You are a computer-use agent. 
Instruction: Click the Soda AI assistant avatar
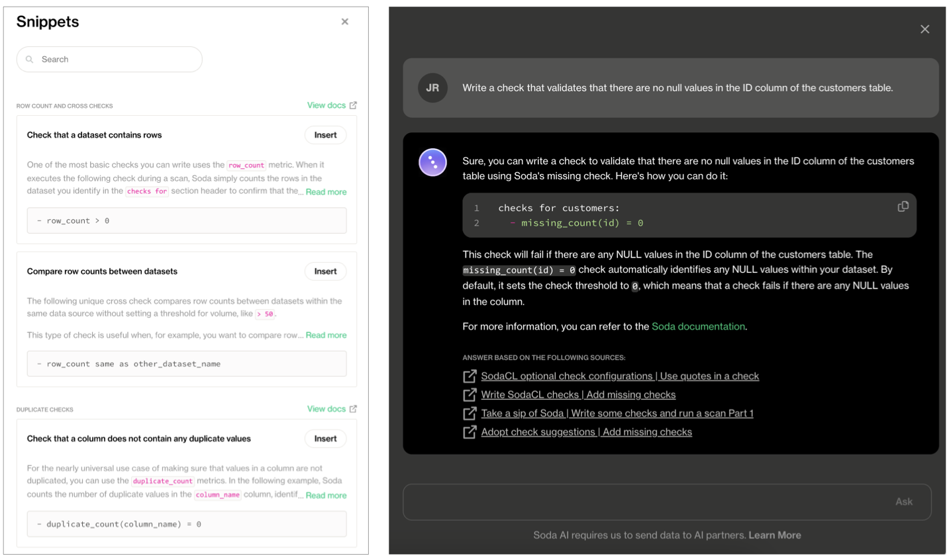(x=432, y=162)
